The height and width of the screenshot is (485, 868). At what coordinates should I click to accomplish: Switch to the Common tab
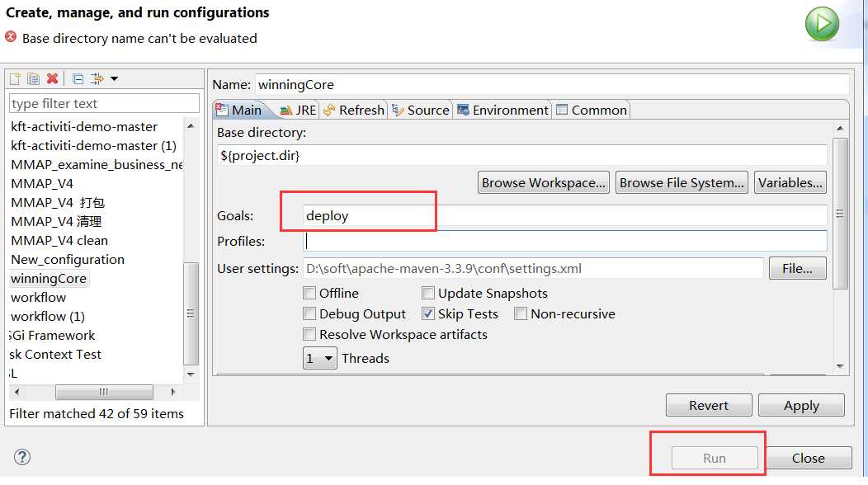click(x=592, y=111)
